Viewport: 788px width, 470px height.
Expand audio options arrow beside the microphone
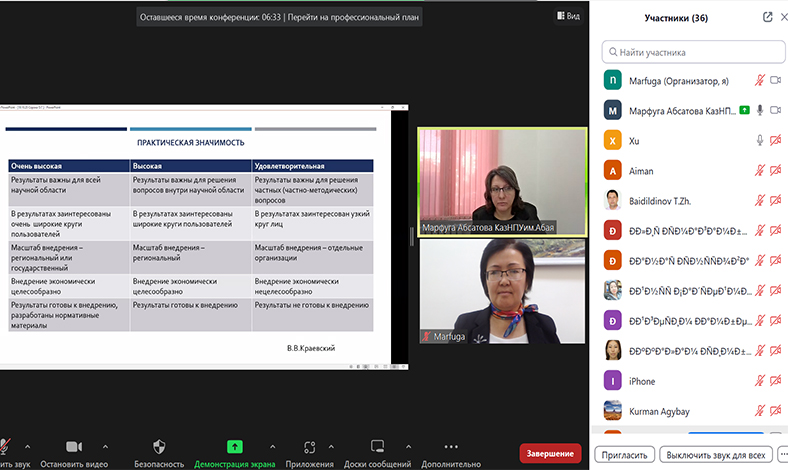tap(27, 447)
